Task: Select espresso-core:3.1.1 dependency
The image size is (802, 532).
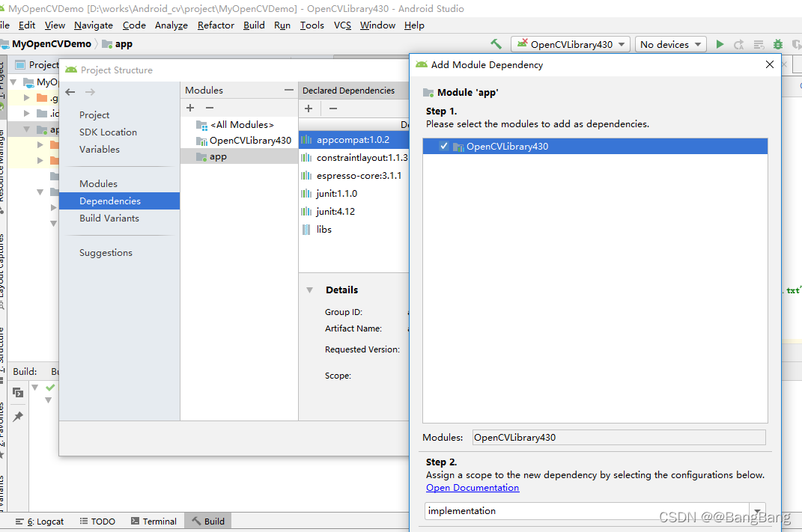Action: click(x=354, y=175)
